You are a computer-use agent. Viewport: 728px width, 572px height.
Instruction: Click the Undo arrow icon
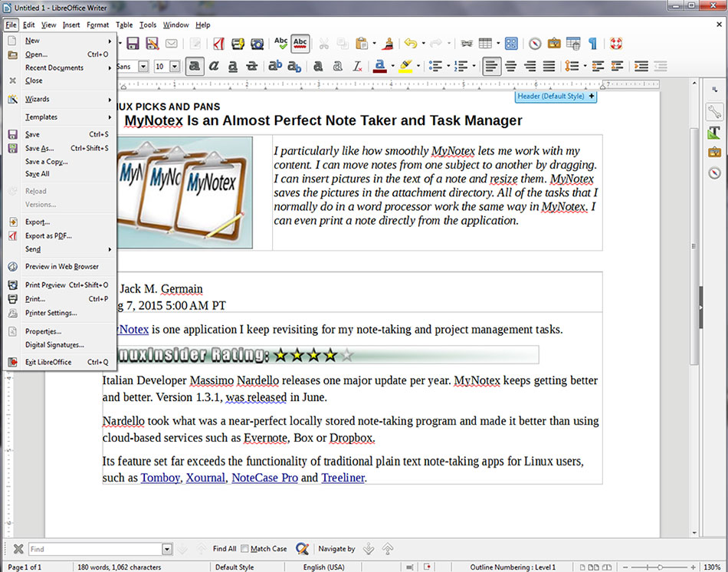click(x=411, y=44)
